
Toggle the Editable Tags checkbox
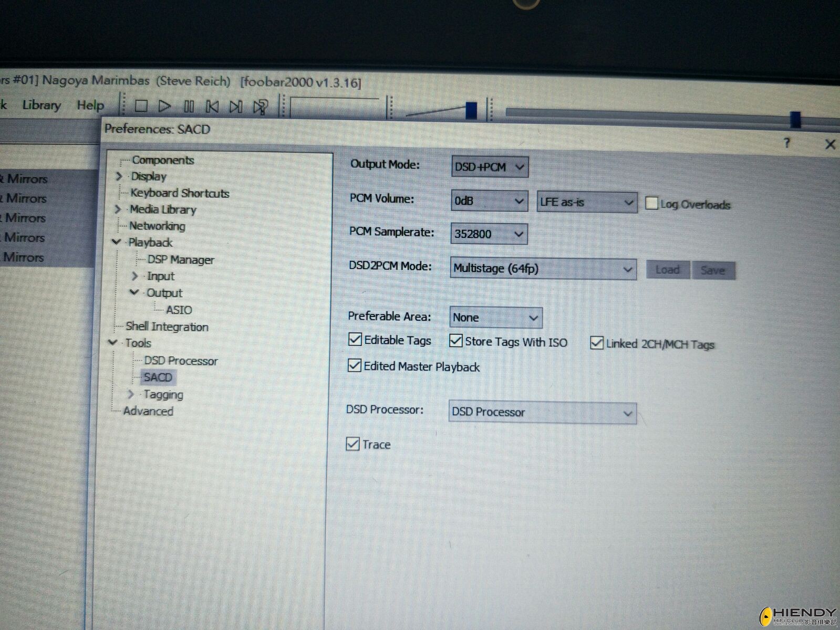point(355,339)
